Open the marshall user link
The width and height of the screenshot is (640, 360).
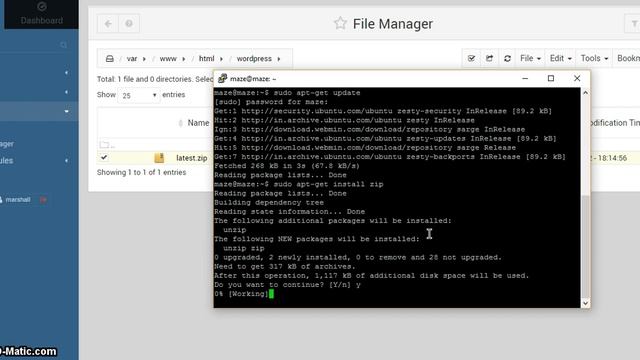(18, 200)
